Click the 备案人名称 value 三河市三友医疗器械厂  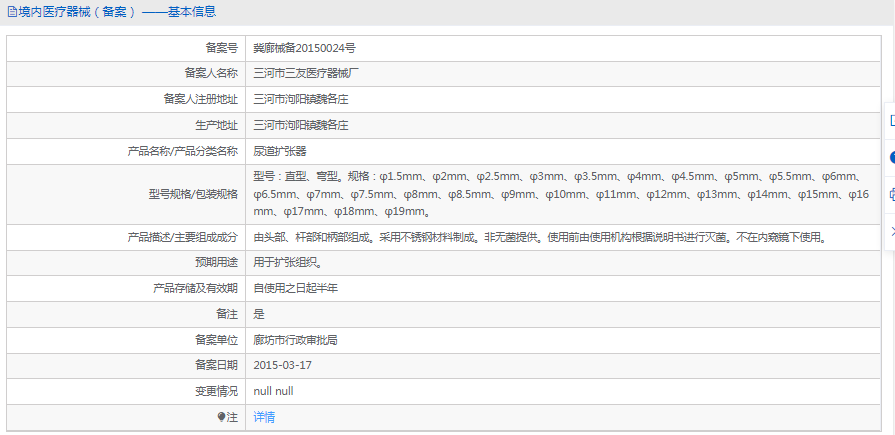pyautogui.click(x=306, y=74)
